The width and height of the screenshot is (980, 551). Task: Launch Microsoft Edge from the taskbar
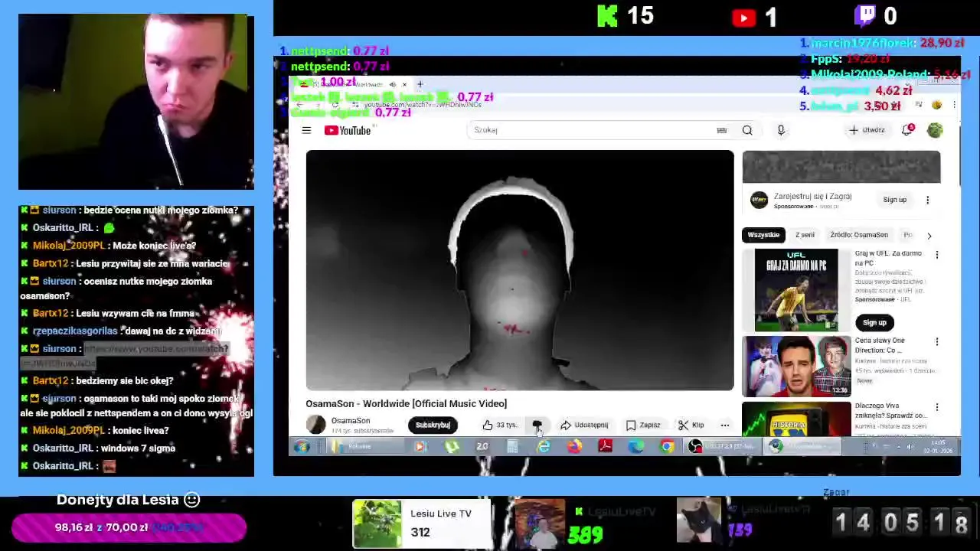coord(636,446)
